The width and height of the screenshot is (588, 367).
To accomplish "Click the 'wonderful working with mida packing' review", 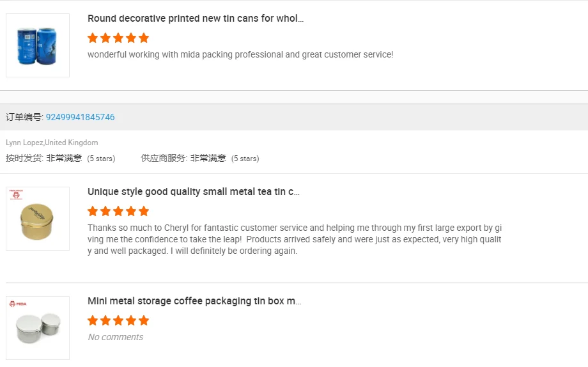I will (x=240, y=55).
